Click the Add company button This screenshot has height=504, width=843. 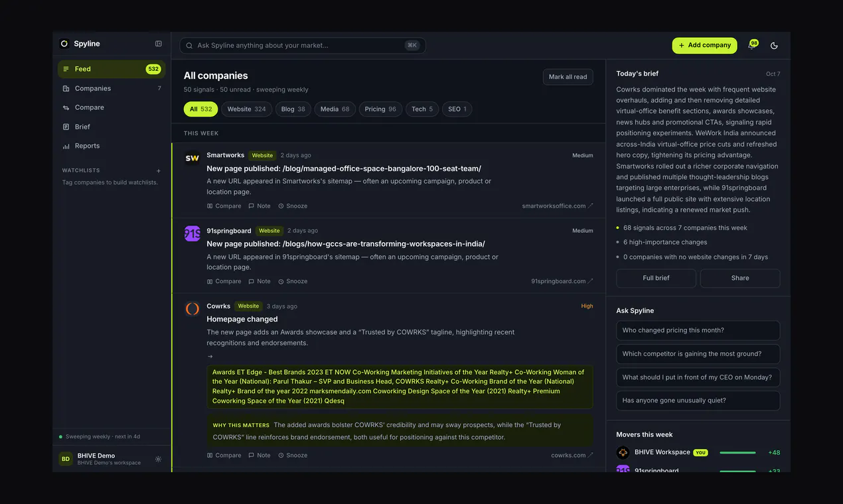pos(704,45)
